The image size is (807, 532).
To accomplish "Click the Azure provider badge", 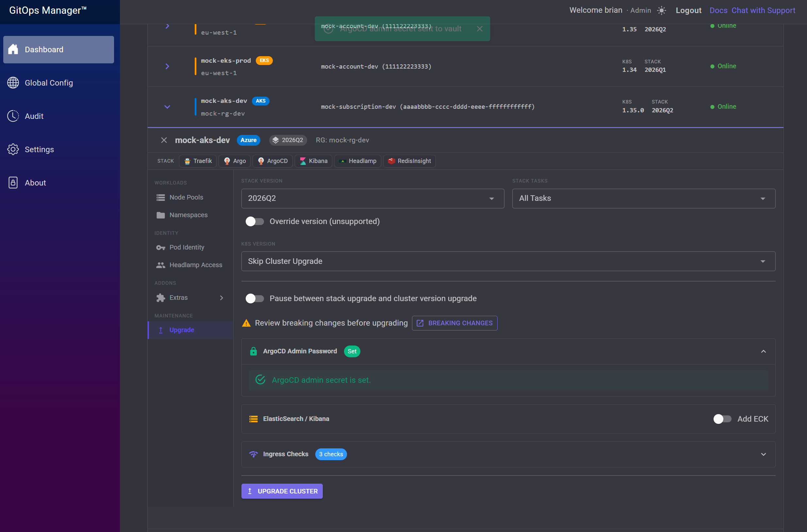I will [x=248, y=140].
